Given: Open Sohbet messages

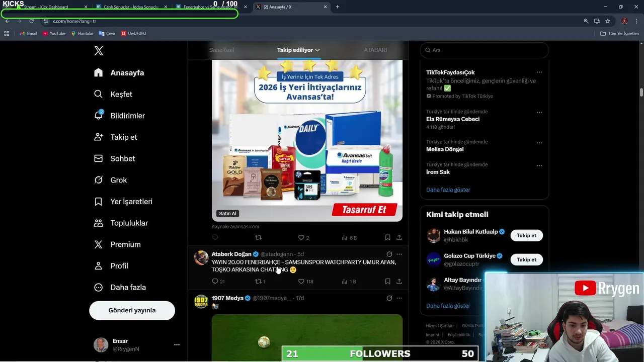Looking at the screenshot, I should pyautogui.click(x=115, y=158).
